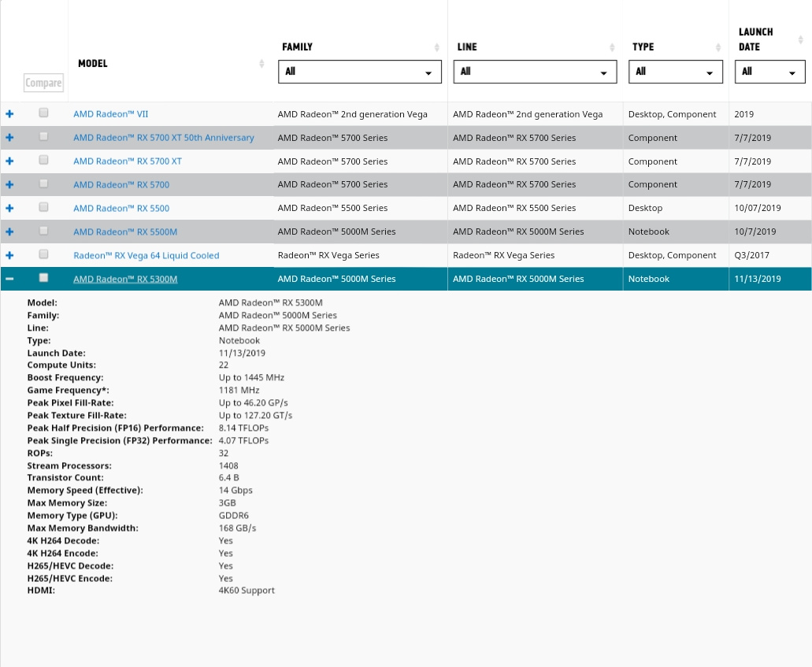The width and height of the screenshot is (812, 667).
Task: Click the Compare button
Action: 43,83
